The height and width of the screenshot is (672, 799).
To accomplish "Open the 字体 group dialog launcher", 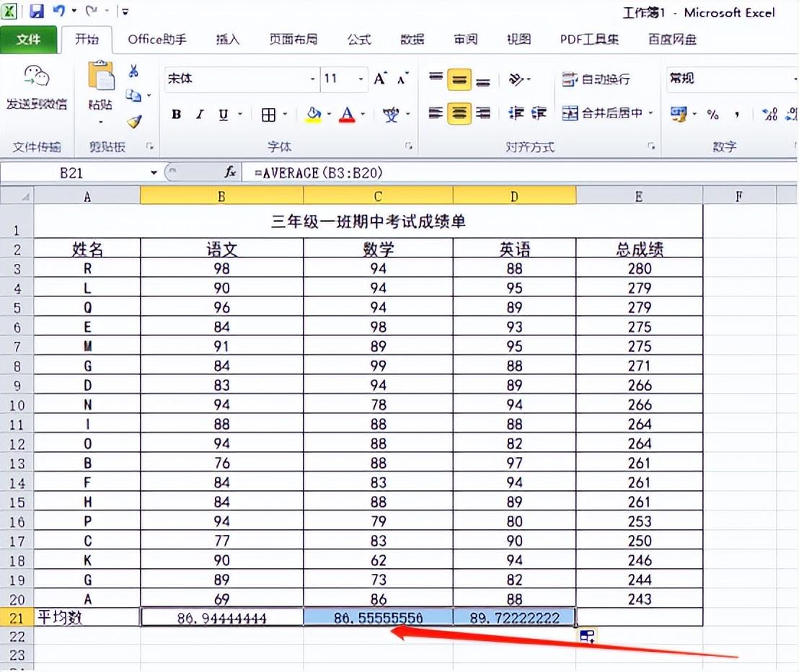I will pyautogui.click(x=409, y=146).
